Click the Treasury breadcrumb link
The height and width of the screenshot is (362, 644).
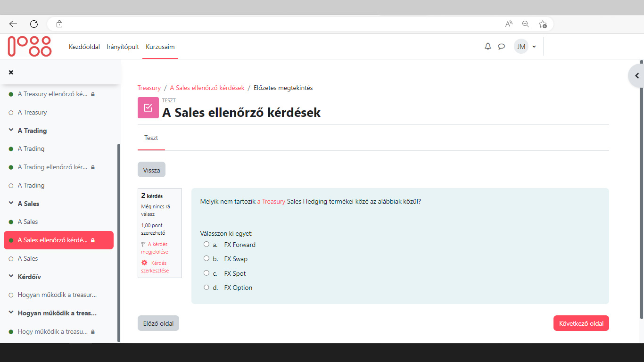coord(149,88)
